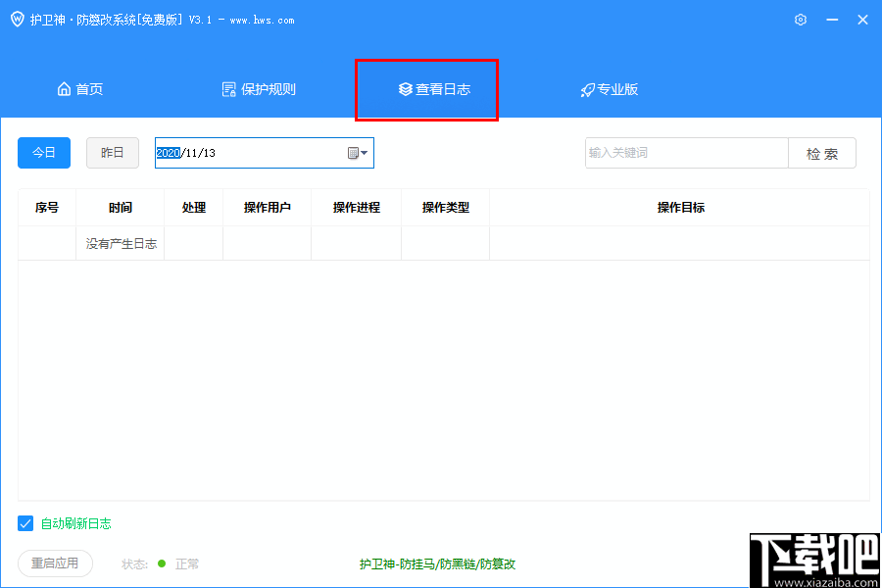This screenshot has width=882, height=588.
Task: Click the 输入关键词 search input field
Action: tap(686, 153)
